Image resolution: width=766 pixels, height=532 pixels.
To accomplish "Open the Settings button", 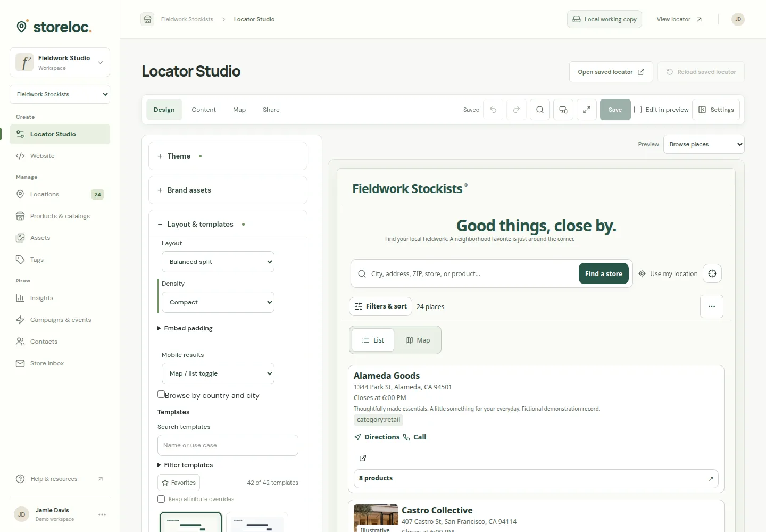I will click(716, 110).
